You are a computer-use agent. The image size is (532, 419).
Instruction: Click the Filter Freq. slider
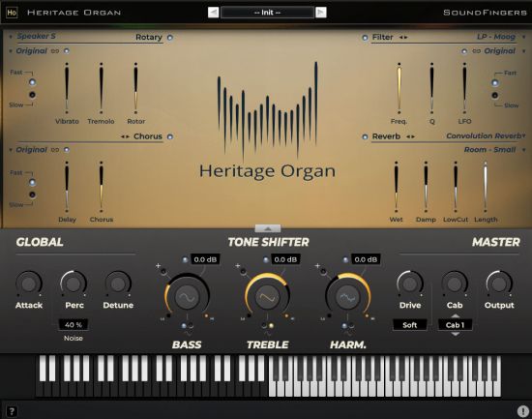point(399,88)
